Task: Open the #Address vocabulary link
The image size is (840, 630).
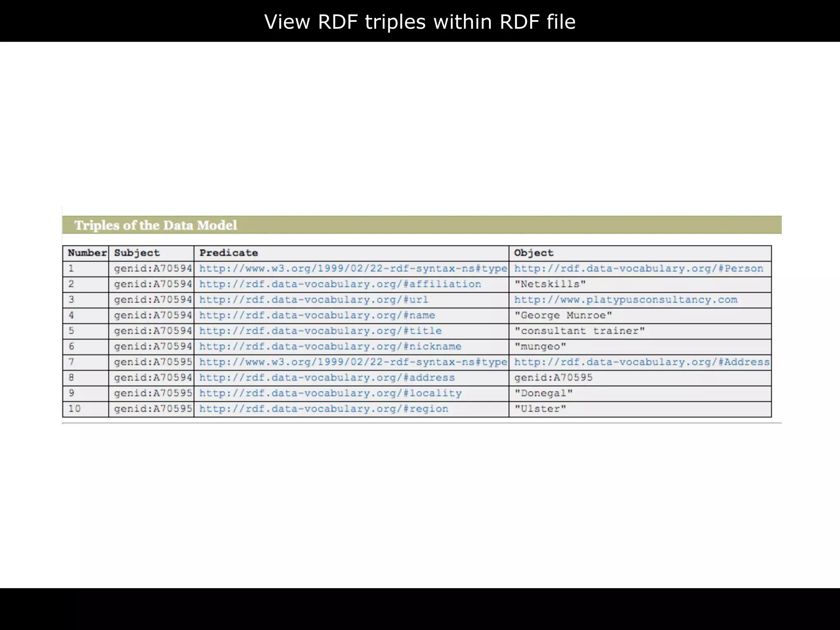Action: (x=642, y=362)
